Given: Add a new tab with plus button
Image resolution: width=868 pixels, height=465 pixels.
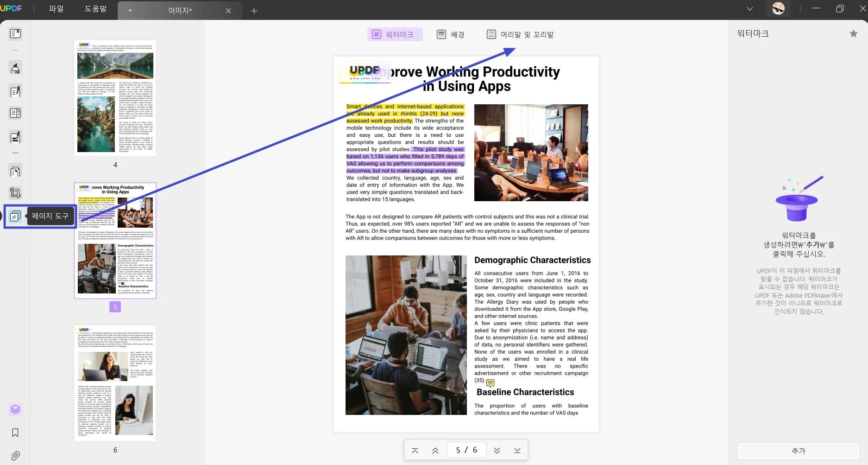Looking at the screenshot, I should [x=254, y=11].
